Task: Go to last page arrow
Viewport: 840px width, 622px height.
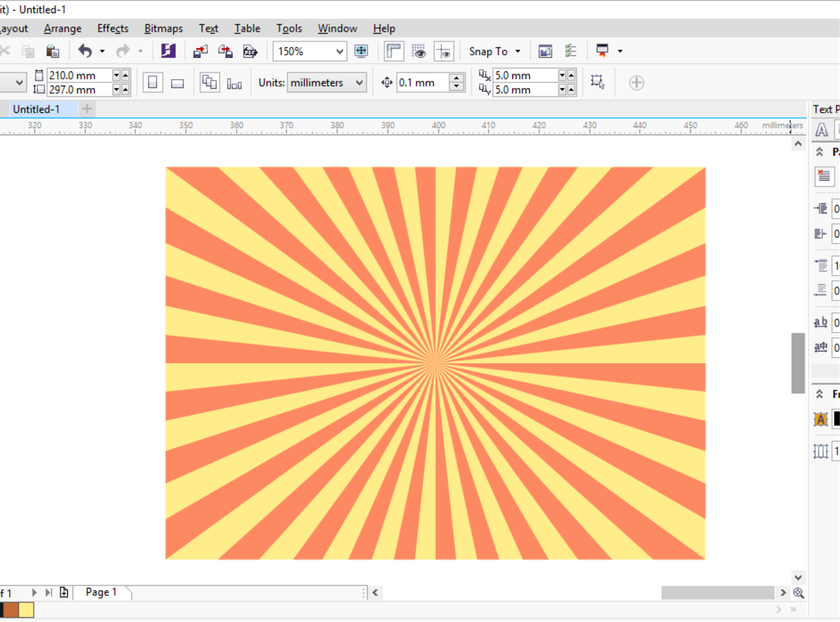Action: point(48,593)
